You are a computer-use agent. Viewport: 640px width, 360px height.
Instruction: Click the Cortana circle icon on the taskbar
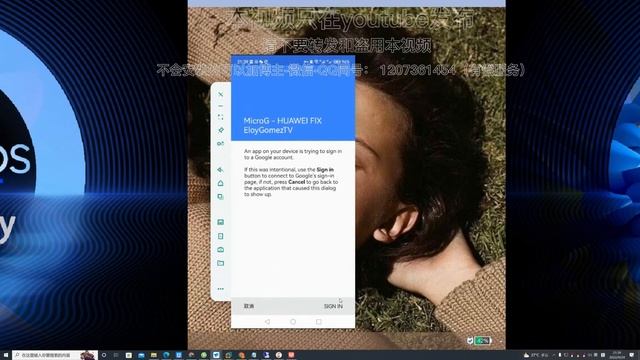[104, 355]
